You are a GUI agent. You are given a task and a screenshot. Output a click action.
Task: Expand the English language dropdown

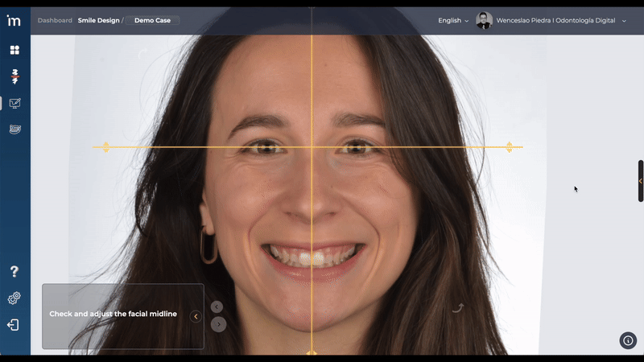453,20
